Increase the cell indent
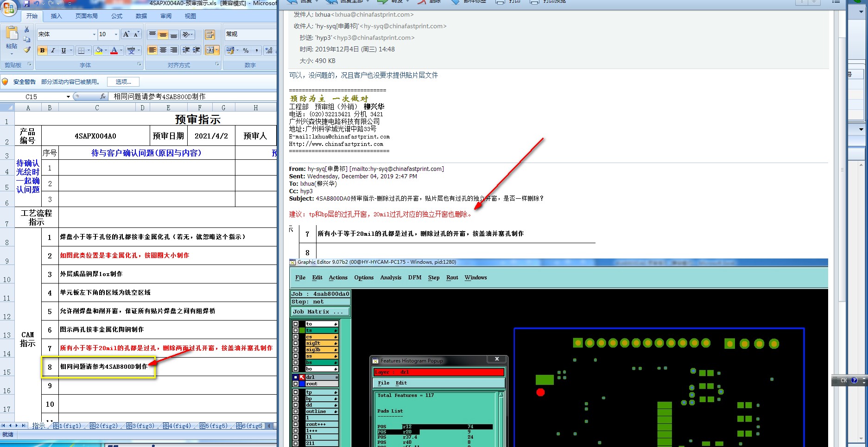The image size is (868, 447). [x=196, y=50]
